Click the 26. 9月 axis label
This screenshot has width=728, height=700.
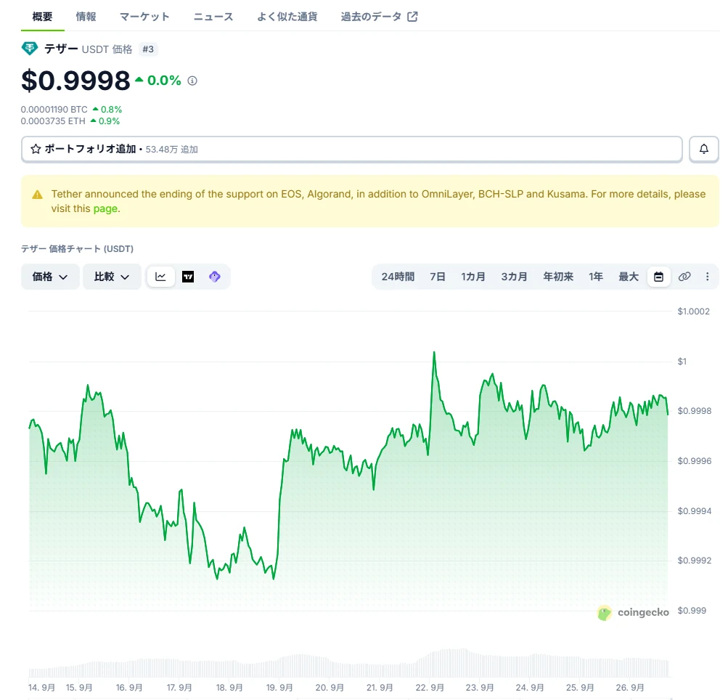tap(629, 688)
